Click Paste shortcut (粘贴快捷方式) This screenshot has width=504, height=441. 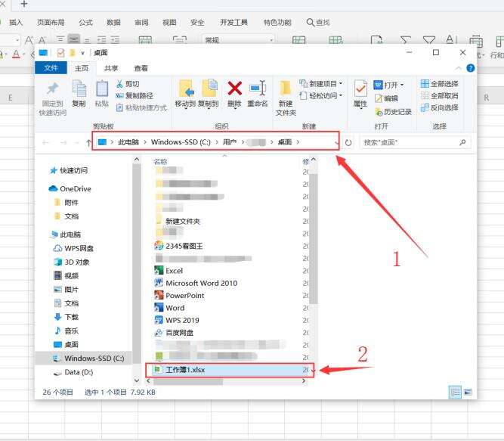tap(141, 107)
